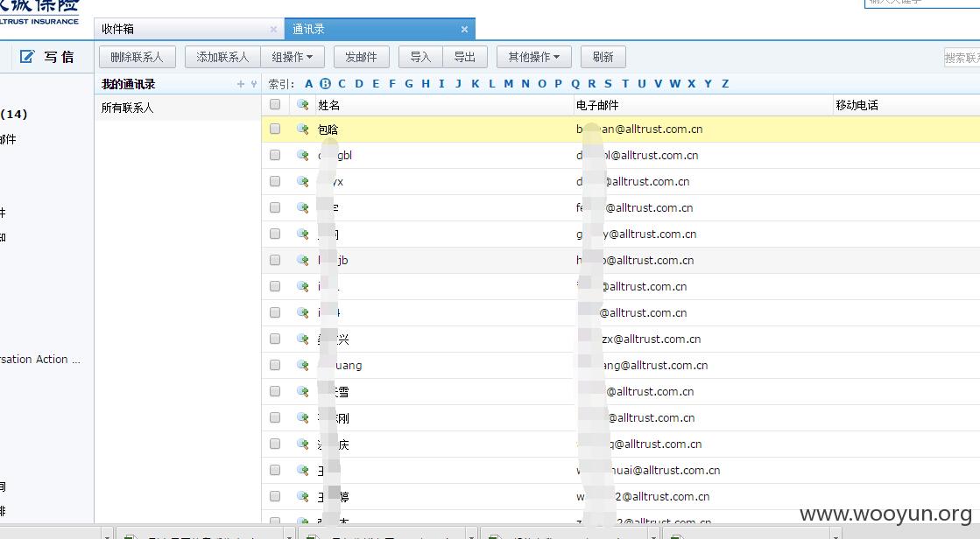The width and height of the screenshot is (980, 539).
Task: Filter contacts by index letter C
Action: pyautogui.click(x=342, y=84)
